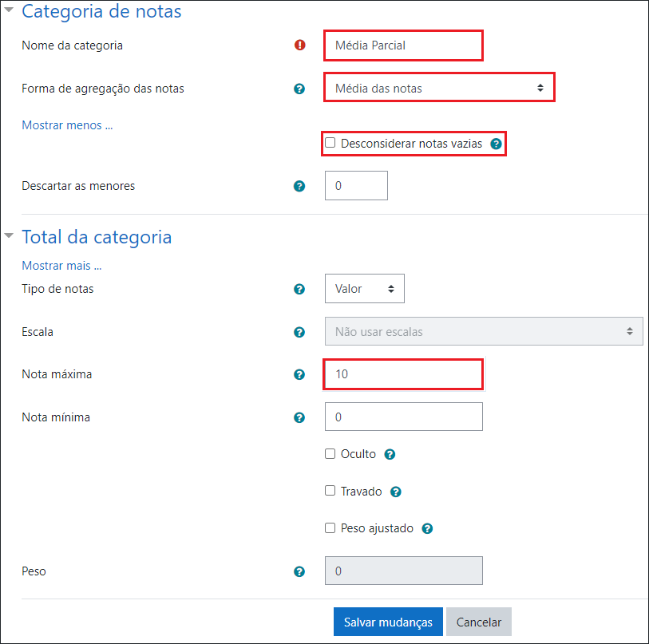Screen dimensions: 649x644
Task: Click help icon beside Nota mínima
Action: 299,417
